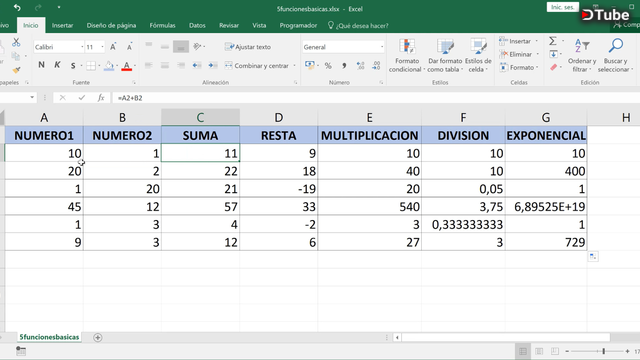The height and width of the screenshot is (360, 640).
Task: Increase indent in alignment group
Action: click(x=213, y=65)
